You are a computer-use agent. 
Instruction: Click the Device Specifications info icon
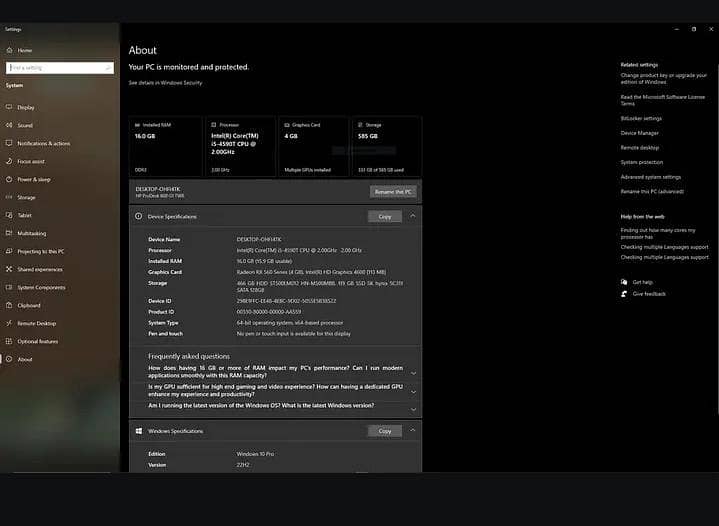tap(138, 216)
